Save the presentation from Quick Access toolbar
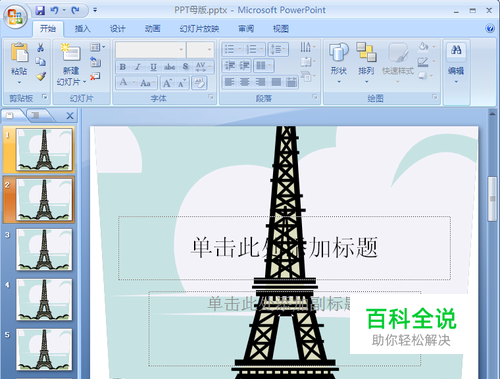500x379 pixels. pyautogui.click(x=40, y=11)
